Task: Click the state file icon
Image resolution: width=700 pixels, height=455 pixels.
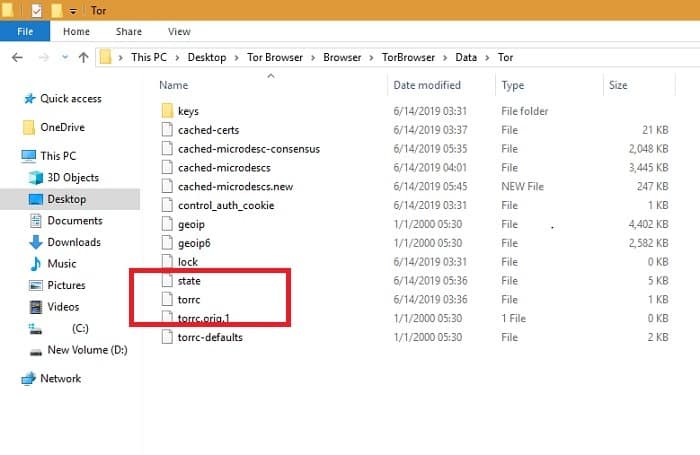Action: tap(167, 280)
